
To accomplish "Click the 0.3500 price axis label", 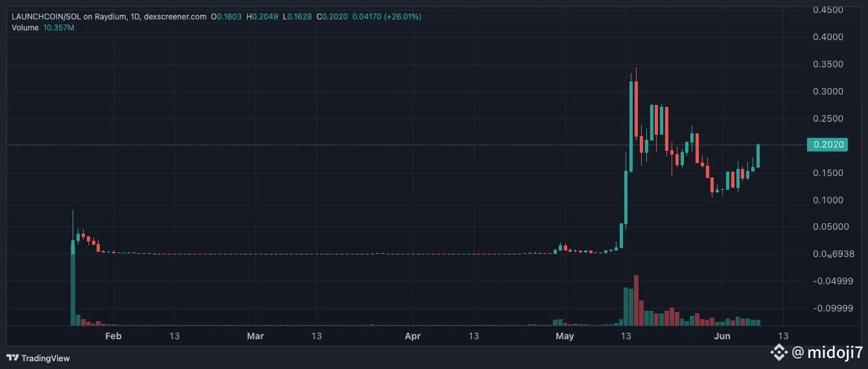I will click(828, 64).
